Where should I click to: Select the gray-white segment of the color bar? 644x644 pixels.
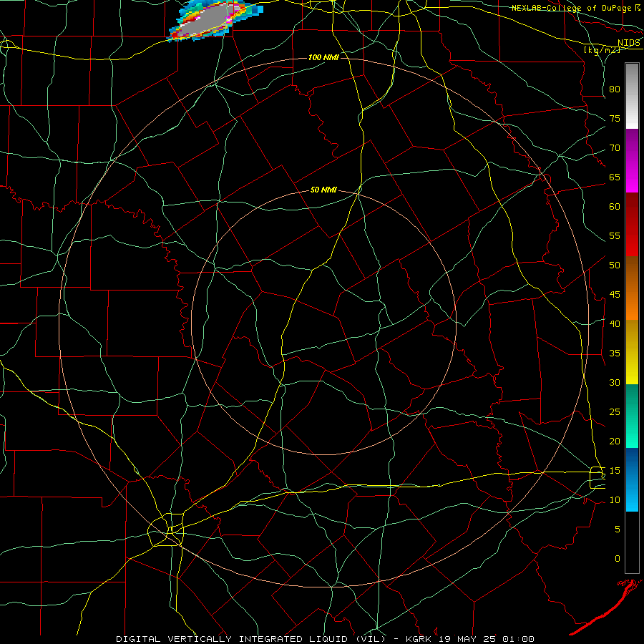pos(632,96)
